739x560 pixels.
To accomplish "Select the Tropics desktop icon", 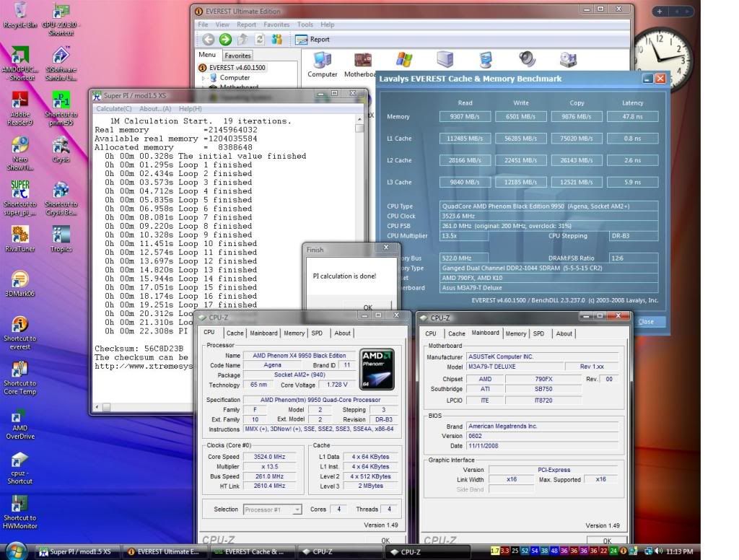I will point(61,239).
